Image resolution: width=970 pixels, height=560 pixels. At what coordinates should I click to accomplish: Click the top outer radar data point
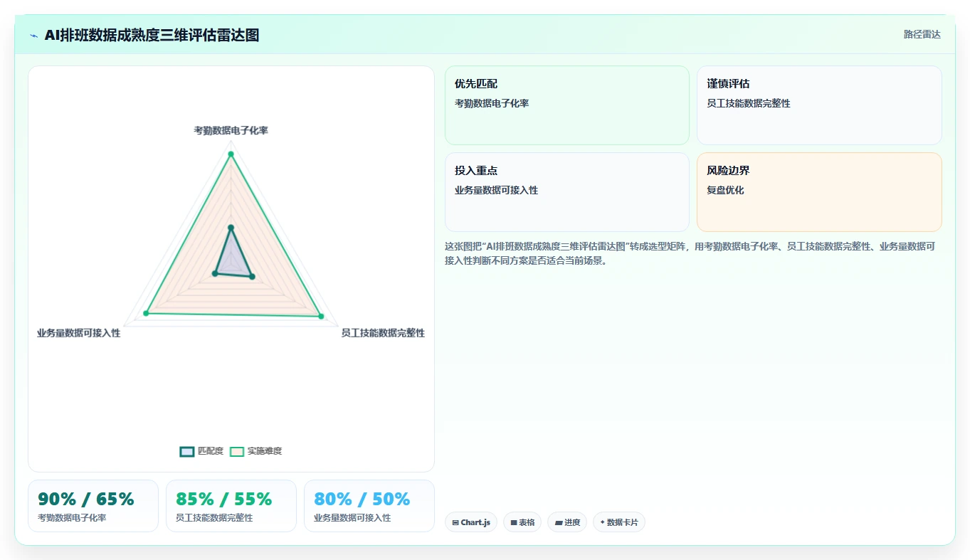[231, 154]
